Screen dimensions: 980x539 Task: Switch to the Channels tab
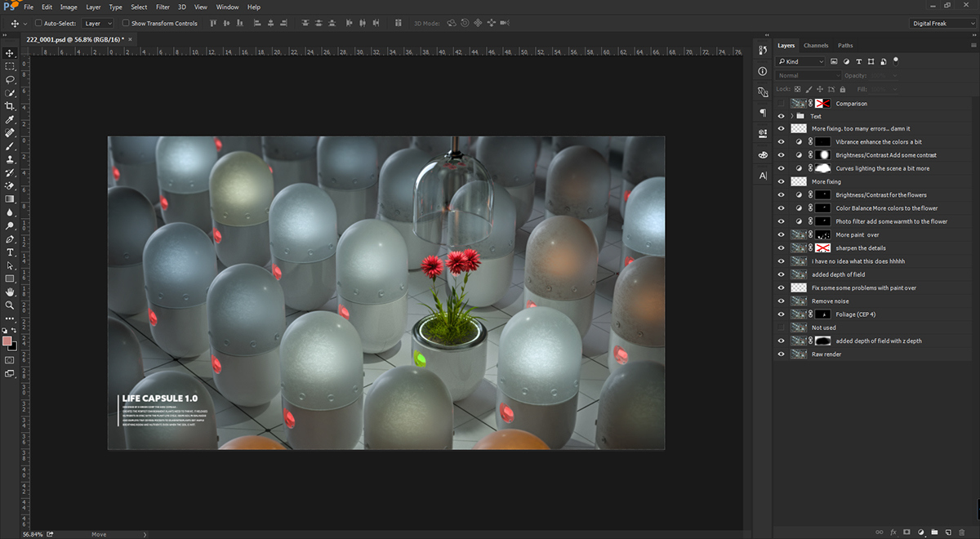point(817,45)
